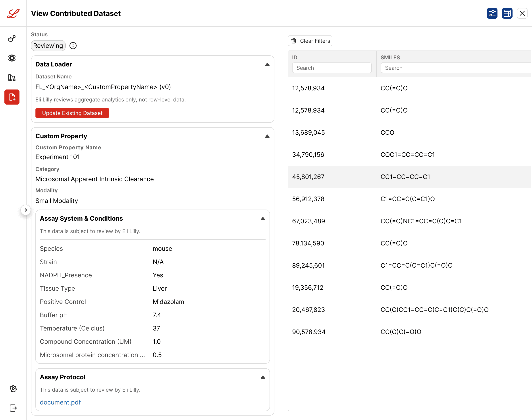Open the molecule icon in sidebar
The width and height of the screenshot is (532, 420).
coord(12,39)
